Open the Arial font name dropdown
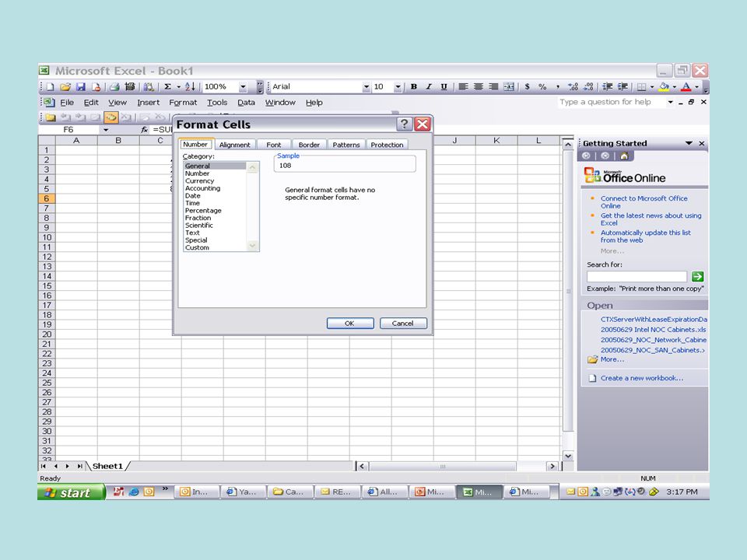Viewport: 747px width, 560px height. click(366, 86)
